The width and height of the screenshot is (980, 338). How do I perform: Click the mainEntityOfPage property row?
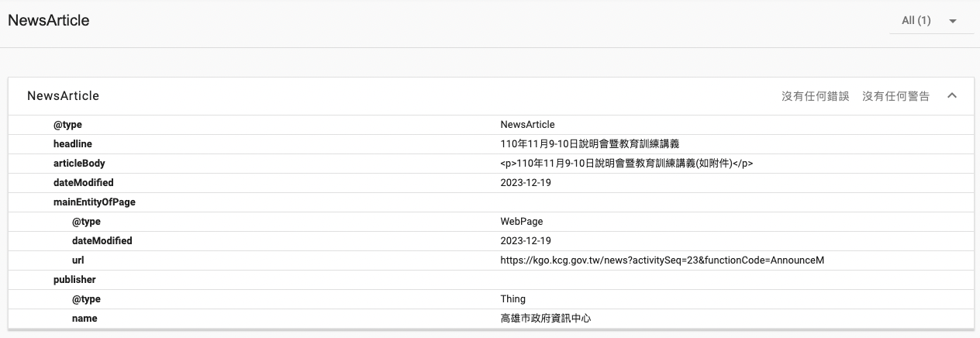tap(89, 202)
